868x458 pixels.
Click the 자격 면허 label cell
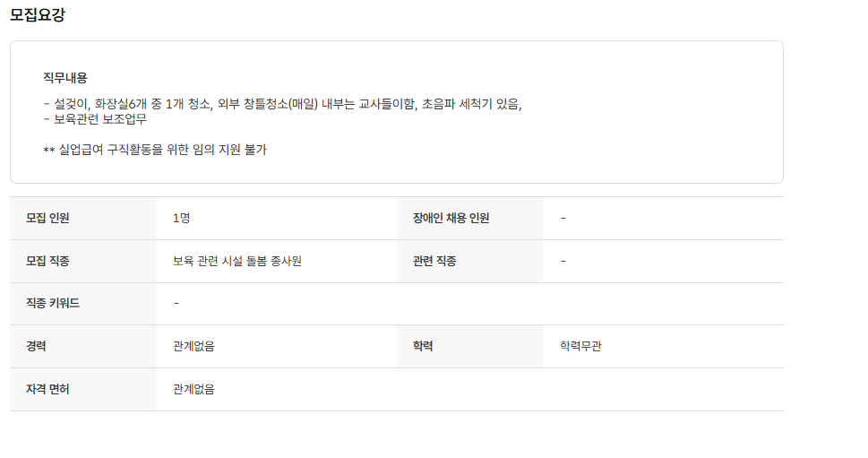point(47,389)
